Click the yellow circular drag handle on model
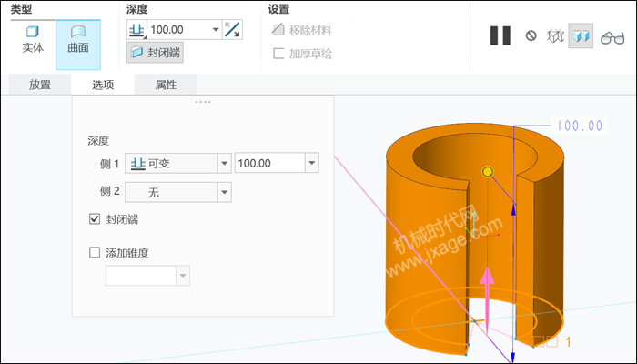This screenshot has height=364, width=637. coord(488,172)
